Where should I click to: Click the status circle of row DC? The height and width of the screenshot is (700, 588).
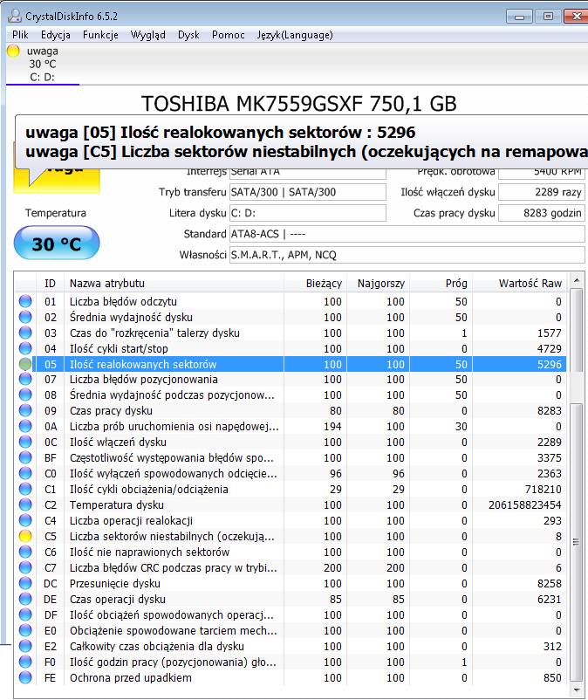pyautogui.click(x=25, y=583)
